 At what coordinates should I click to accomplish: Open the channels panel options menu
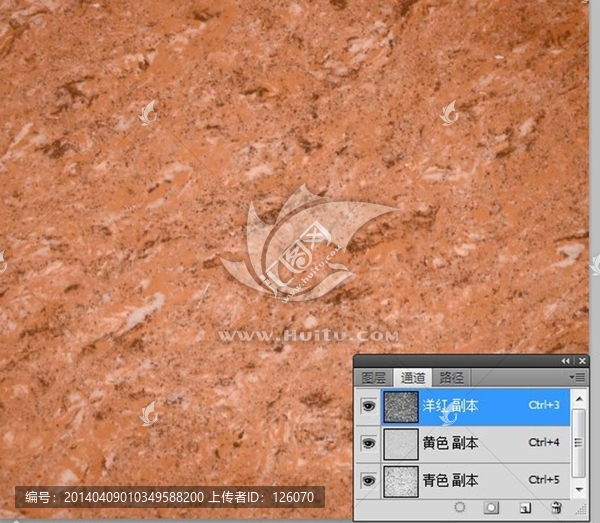pos(577,377)
